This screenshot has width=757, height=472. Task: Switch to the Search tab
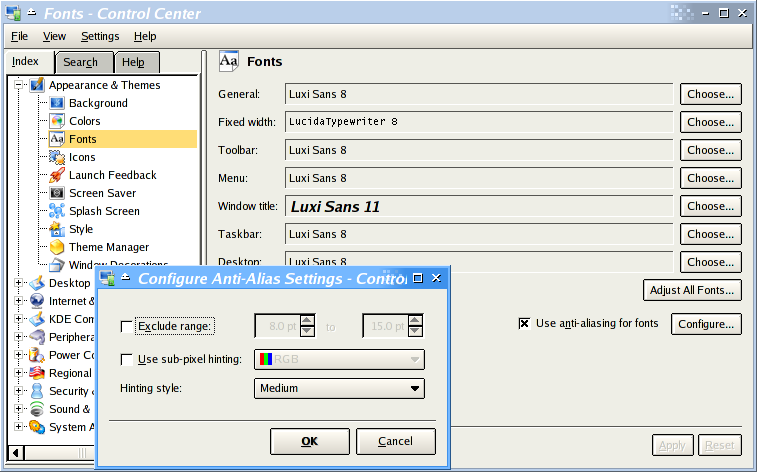click(x=81, y=62)
